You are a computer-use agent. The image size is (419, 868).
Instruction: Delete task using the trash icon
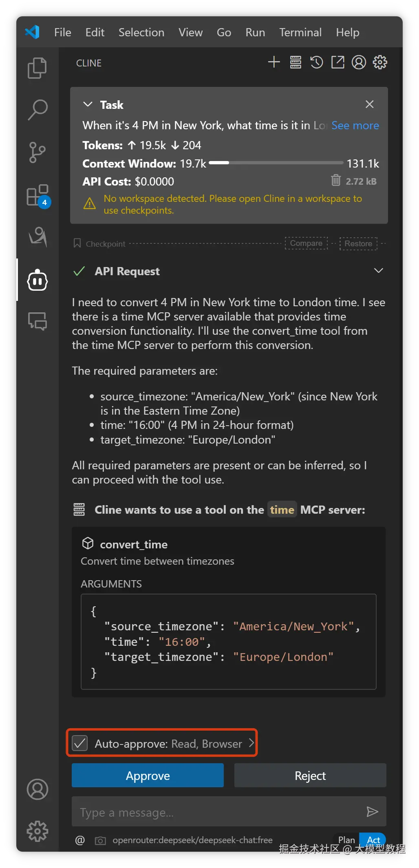(335, 180)
